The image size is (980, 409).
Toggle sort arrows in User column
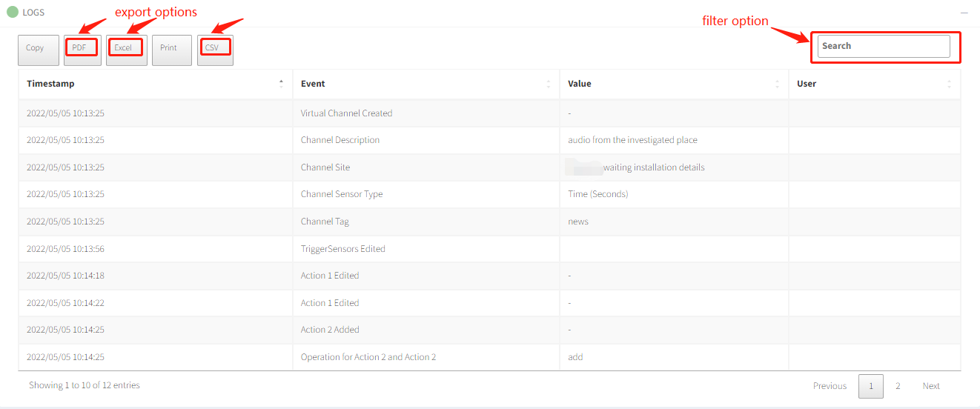[x=949, y=84]
